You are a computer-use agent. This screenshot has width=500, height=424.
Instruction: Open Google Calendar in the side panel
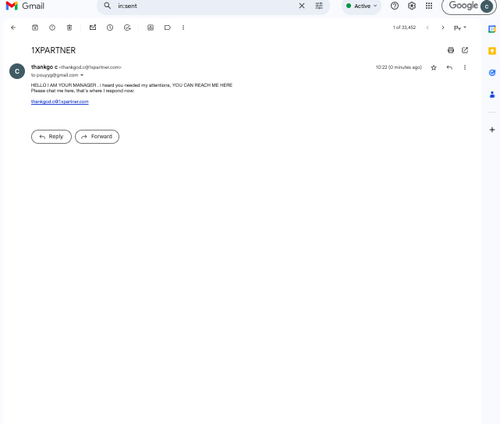[492, 29]
